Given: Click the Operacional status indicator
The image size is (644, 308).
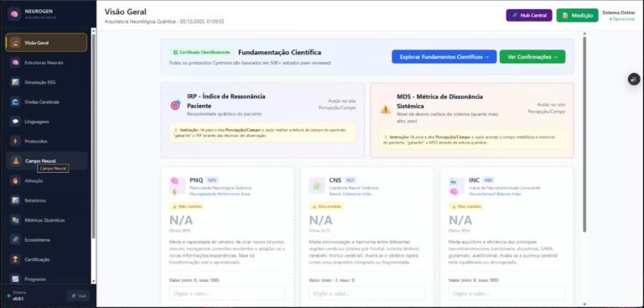Looking at the screenshot, I should coord(622,19).
